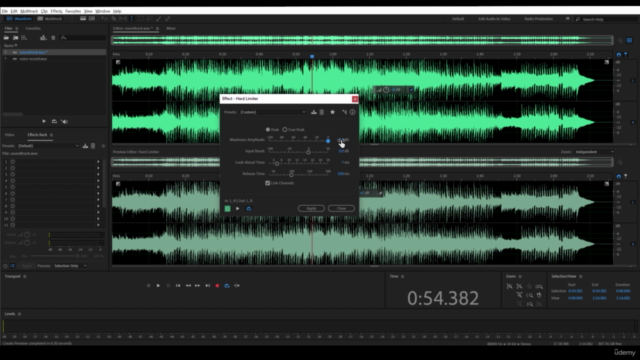The height and width of the screenshot is (360, 640).
Task: Adjust Release Time slider handle
Action: 291,175
